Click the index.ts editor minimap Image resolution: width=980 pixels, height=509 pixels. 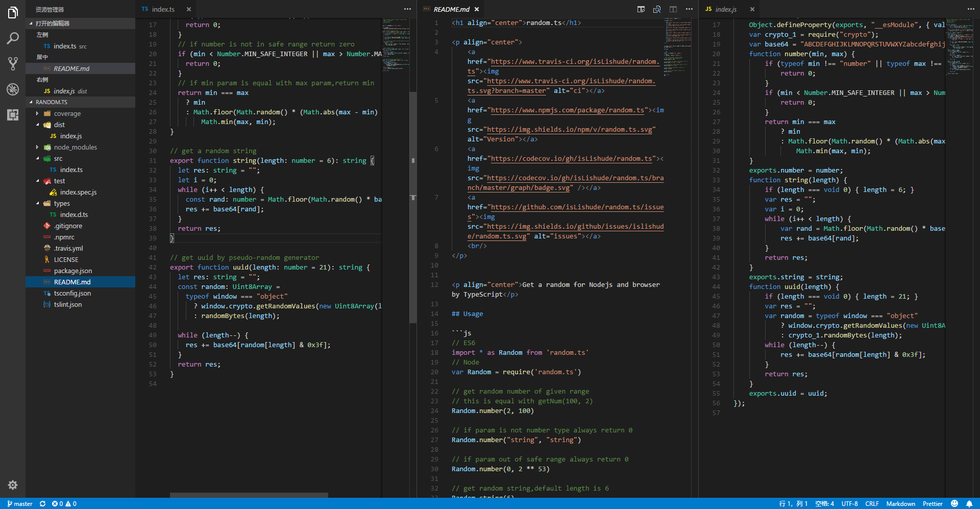(396, 45)
